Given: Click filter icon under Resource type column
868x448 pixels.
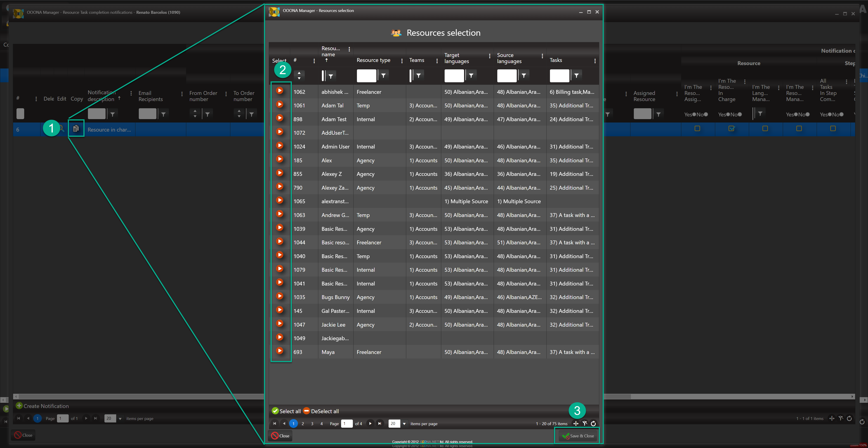Looking at the screenshot, I should coord(383,76).
